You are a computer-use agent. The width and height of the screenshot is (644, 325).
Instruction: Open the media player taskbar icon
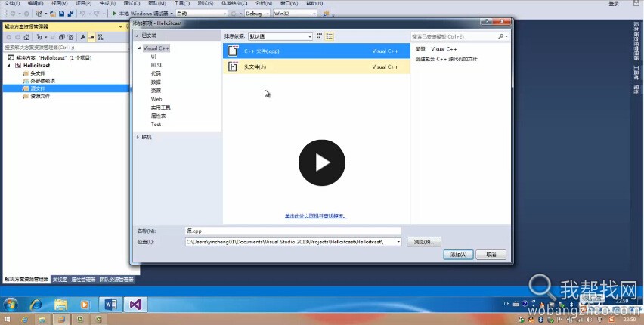tap(85, 305)
